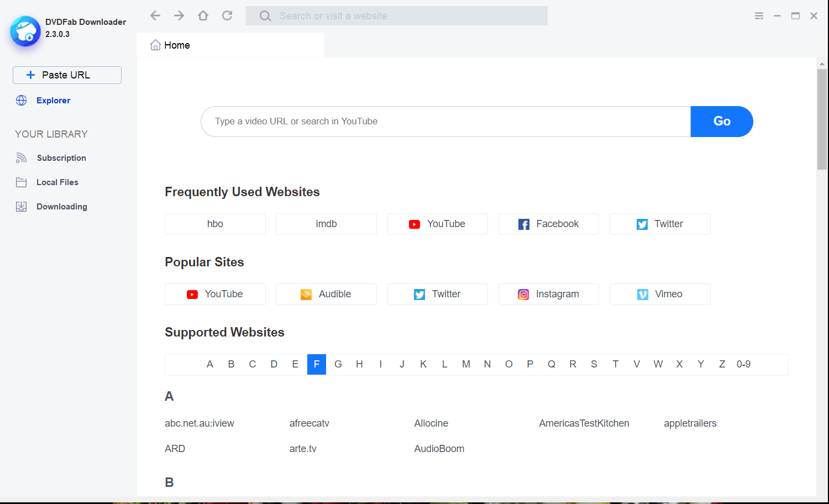Image resolution: width=829 pixels, height=504 pixels.
Task: Click the magnifier icon in address bar
Action: point(265,16)
